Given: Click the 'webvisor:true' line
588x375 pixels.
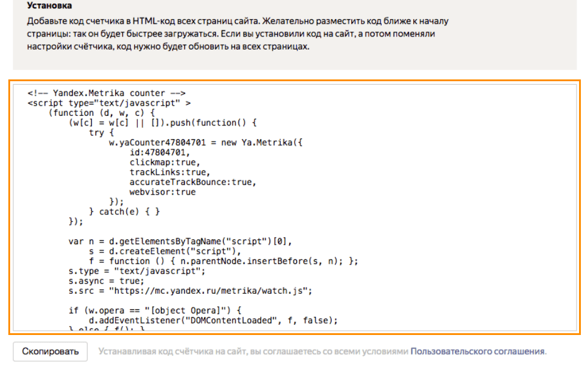Looking at the screenshot, I should [x=162, y=192].
